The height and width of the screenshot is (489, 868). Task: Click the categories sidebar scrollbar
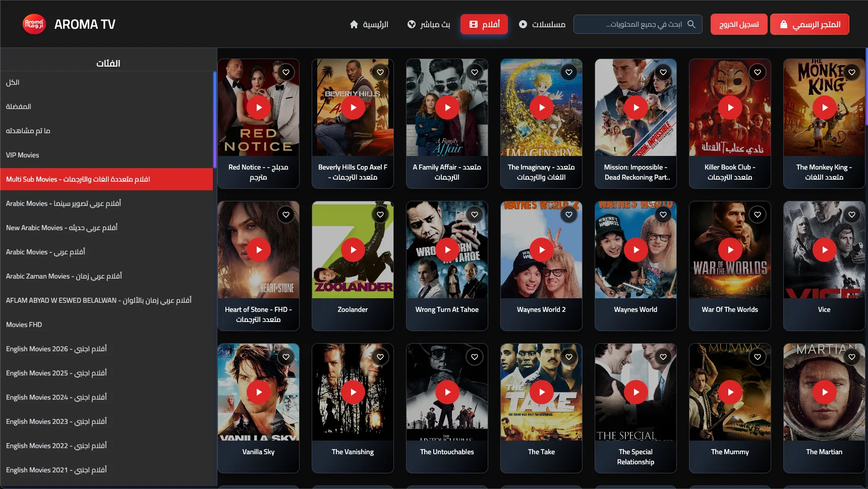(215, 120)
